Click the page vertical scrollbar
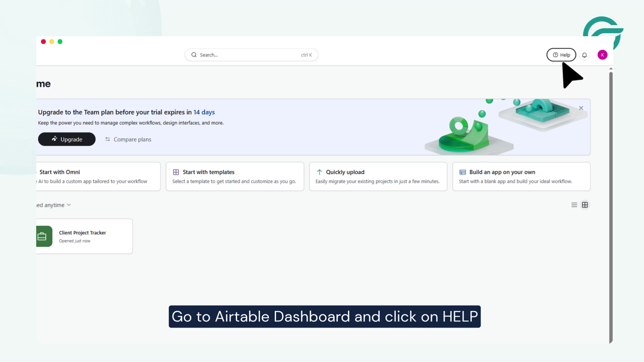 point(611,207)
